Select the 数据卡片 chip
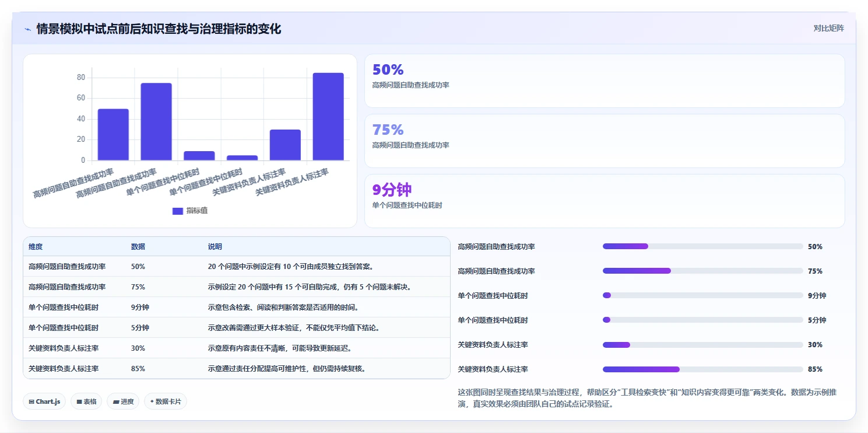868x433 pixels. [166, 401]
